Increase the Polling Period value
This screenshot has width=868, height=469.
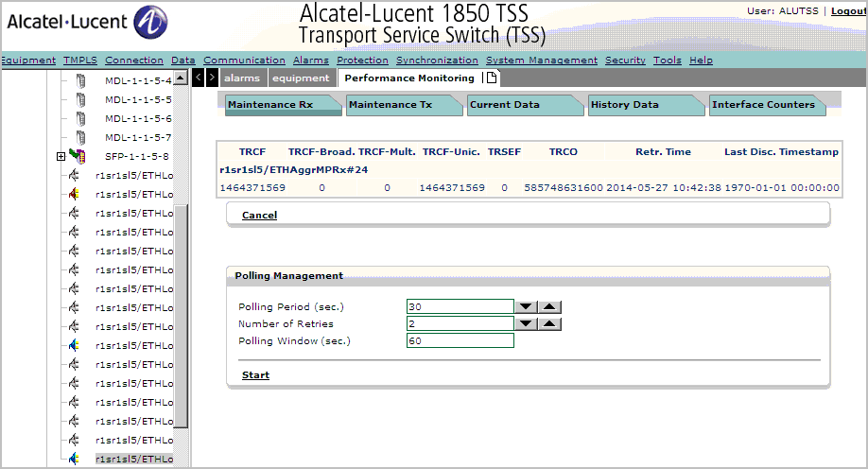tap(549, 306)
